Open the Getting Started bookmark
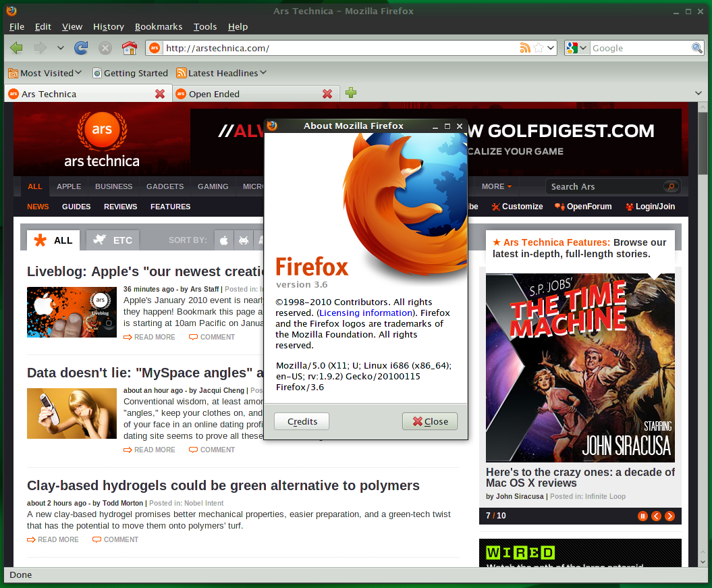712x588 pixels. click(130, 73)
